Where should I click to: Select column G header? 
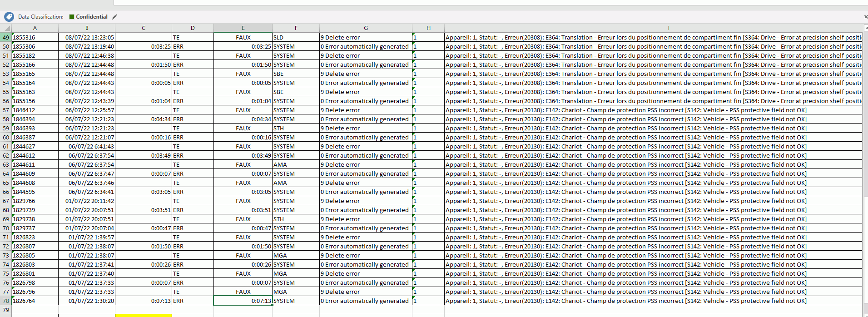366,28
